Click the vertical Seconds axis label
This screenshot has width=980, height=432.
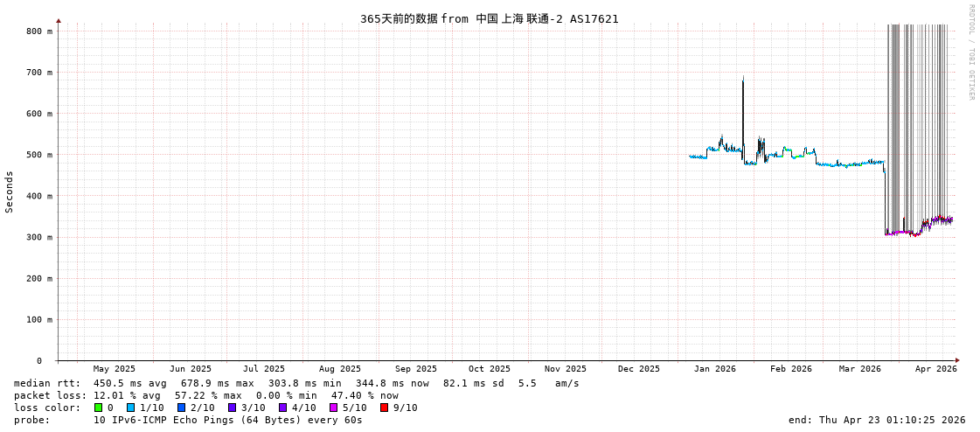pyautogui.click(x=10, y=192)
